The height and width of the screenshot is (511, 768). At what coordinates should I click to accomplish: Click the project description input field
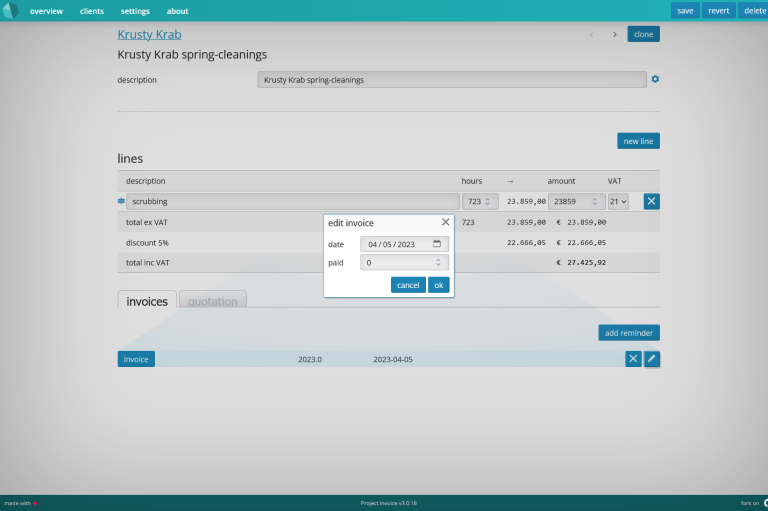point(452,79)
